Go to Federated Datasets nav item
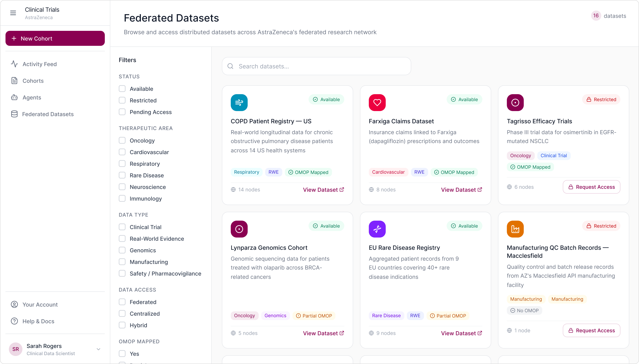This screenshot has height=364, width=639. tap(55, 114)
